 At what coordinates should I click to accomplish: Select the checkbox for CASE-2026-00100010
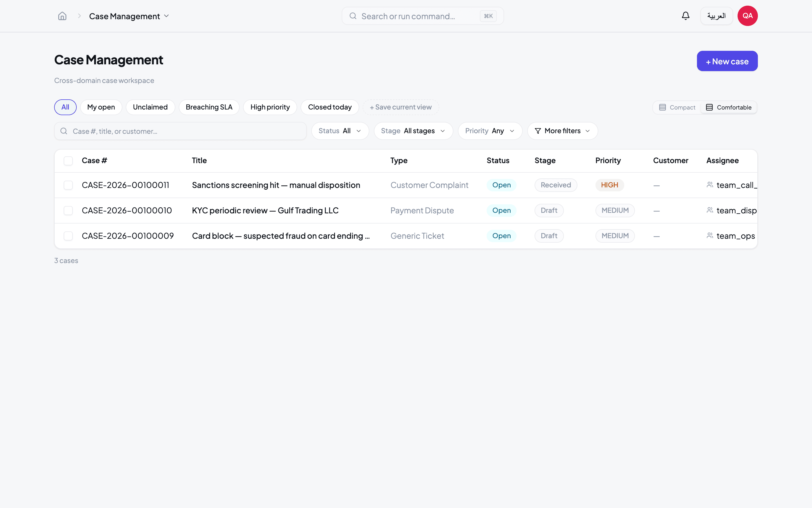click(68, 211)
